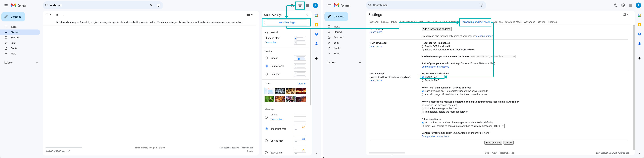Image resolution: width=644 pixels, height=158 pixels.
Task: Pick the first default theme thumbnail
Action: point(269,91)
